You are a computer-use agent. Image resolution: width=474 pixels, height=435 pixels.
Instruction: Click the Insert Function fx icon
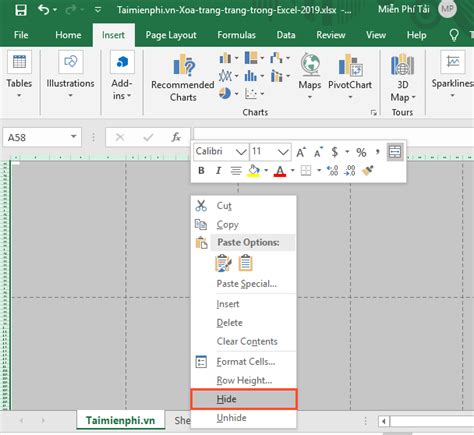tap(176, 137)
